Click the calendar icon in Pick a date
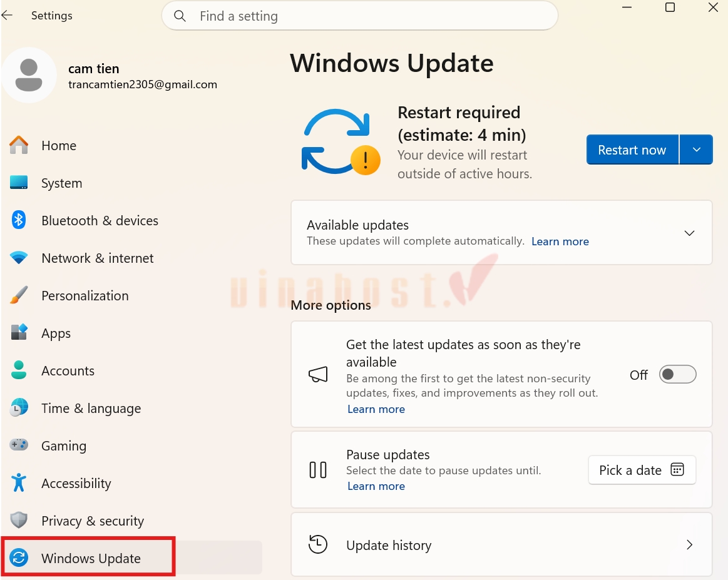 tap(677, 469)
